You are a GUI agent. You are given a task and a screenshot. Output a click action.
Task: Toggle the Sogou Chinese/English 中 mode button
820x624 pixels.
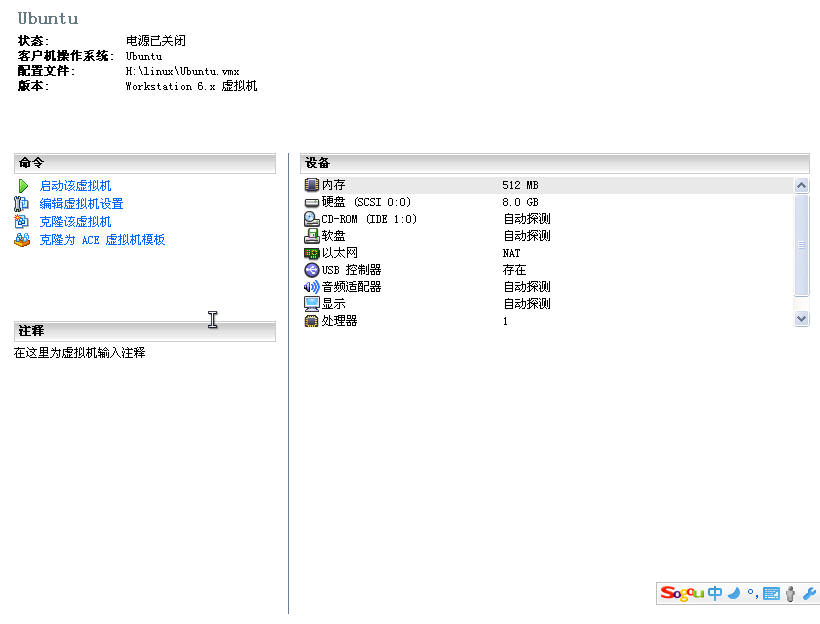715,593
